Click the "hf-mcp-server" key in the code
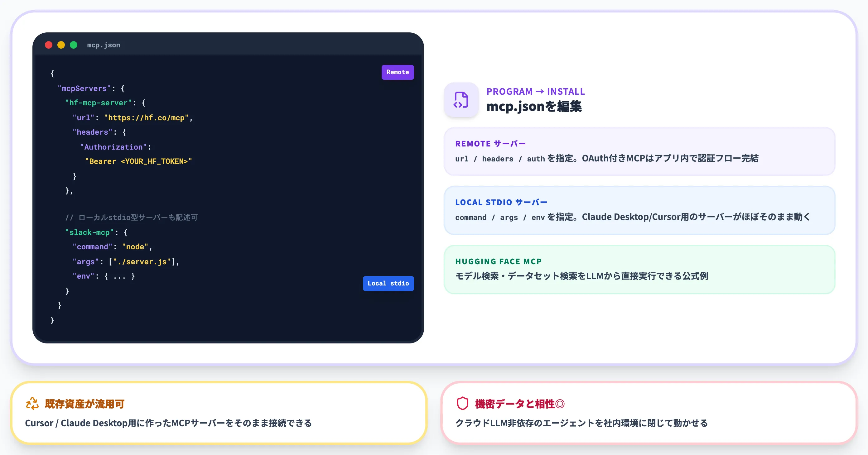This screenshot has height=455, width=868. (99, 103)
